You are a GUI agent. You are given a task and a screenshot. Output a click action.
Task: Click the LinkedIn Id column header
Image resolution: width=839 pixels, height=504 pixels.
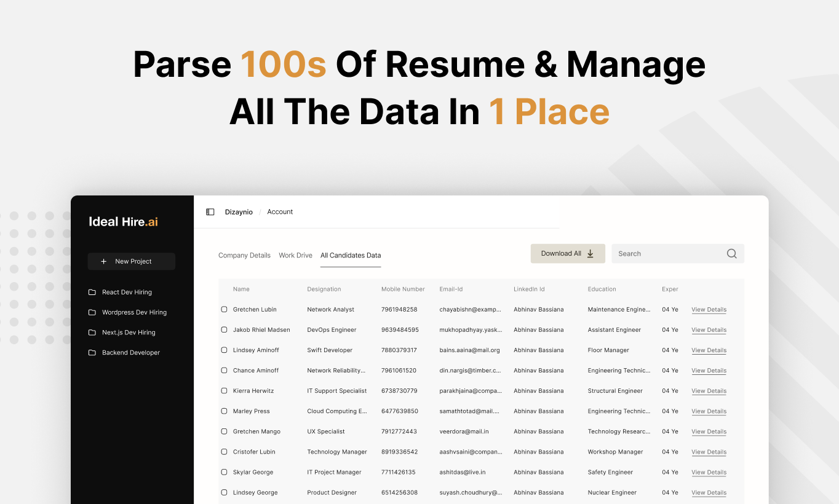pos(529,289)
